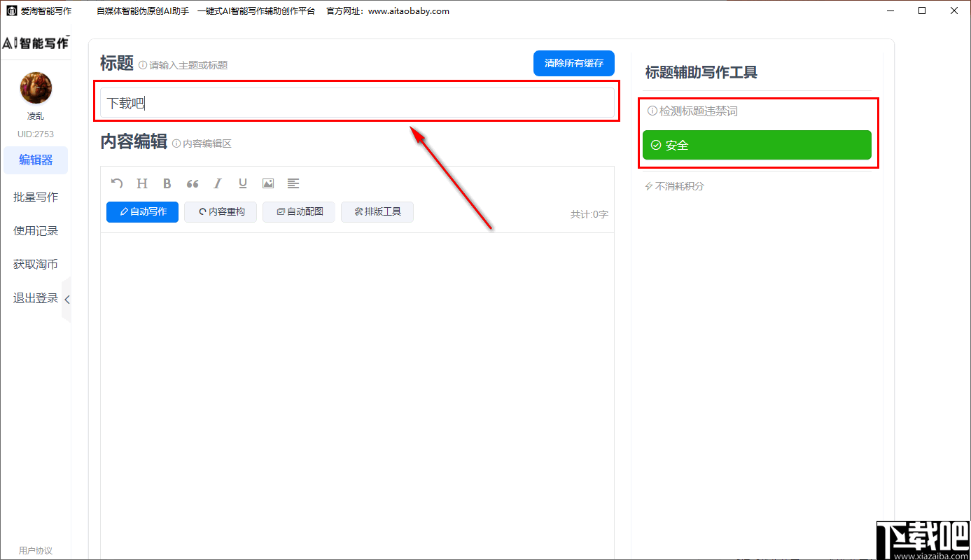The height and width of the screenshot is (560, 971).
Task: Click info icon next to 内容编辑区
Action: (x=176, y=143)
